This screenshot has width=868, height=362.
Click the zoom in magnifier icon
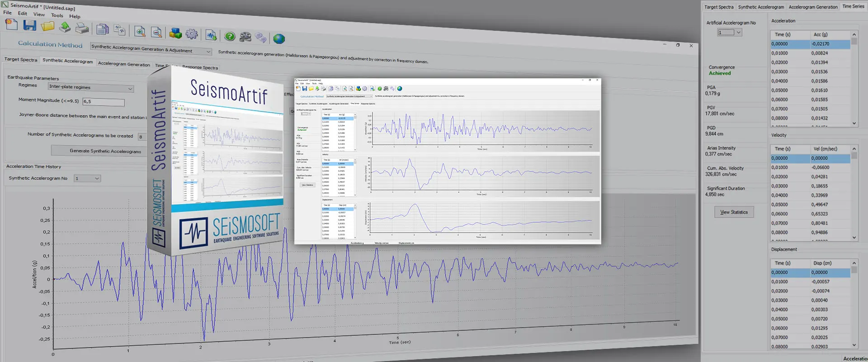pyautogui.click(x=140, y=31)
